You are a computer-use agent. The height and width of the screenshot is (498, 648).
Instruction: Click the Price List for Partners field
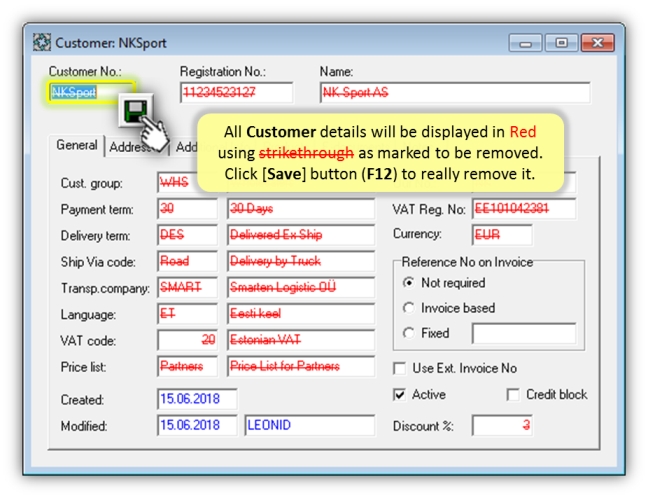point(301,367)
